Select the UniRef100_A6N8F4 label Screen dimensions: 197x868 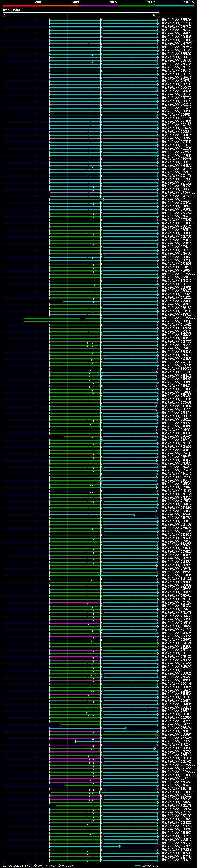pyautogui.click(x=176, y=467)
